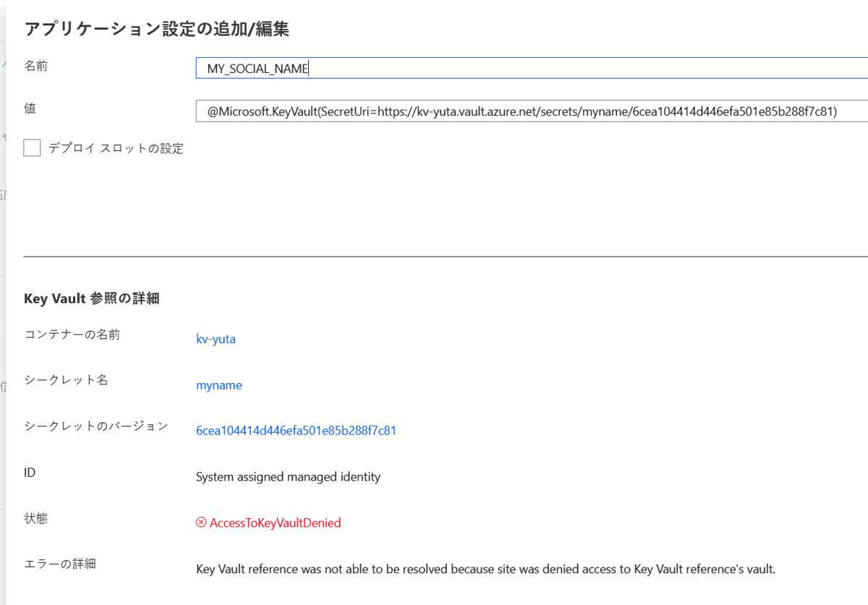868x605 pixels.
Task: Click the 値 field with the Key Vault reference
Action: tap(434, 110)
